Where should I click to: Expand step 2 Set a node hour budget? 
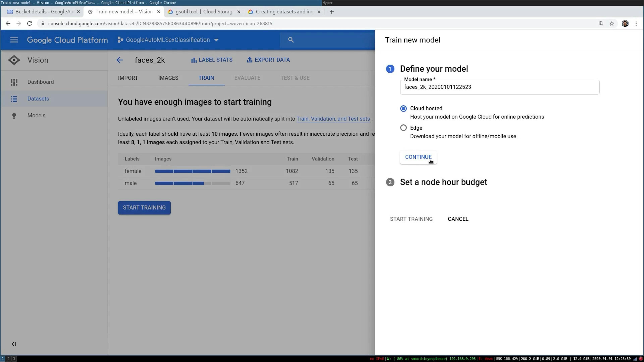point(443,182)
